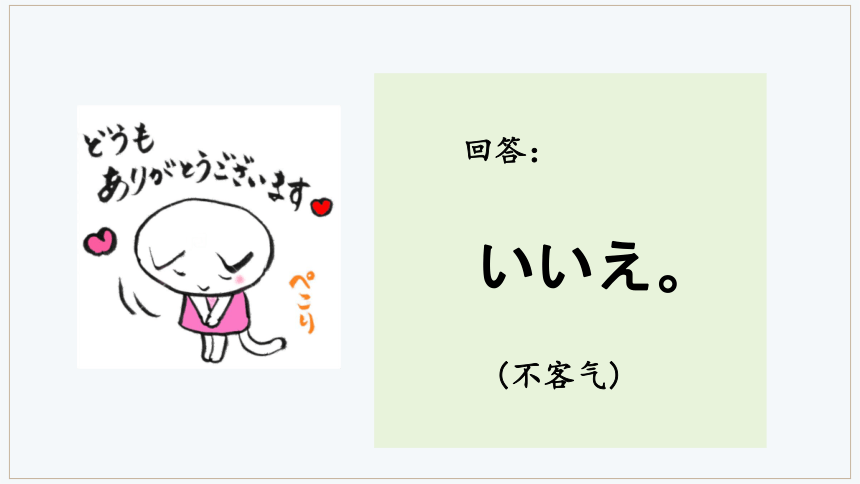Image resolution: width=860 pixels, height=484 pixels.
Task: Click the pink heart beside cat's head
Action: (x=100, y=241)
